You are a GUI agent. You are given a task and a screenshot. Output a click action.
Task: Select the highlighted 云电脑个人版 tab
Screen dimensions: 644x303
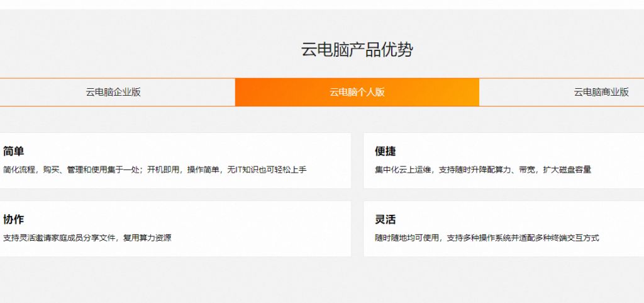coord(357,92)
